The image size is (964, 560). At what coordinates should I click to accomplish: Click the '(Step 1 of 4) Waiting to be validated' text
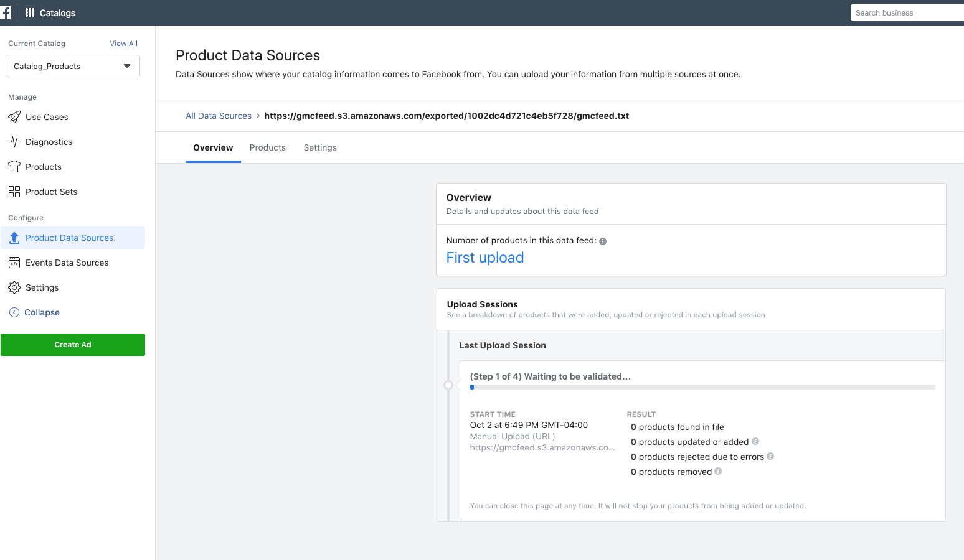[x=551, y=376]
